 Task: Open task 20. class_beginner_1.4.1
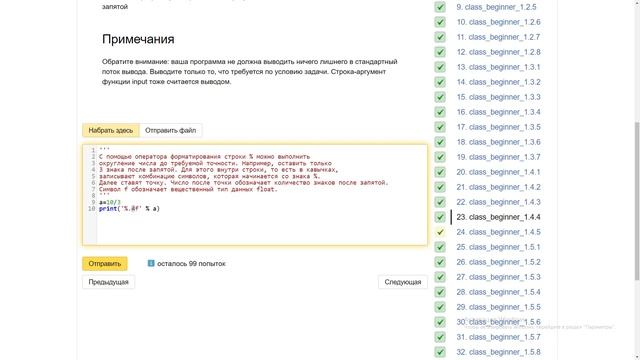point(498,172)
